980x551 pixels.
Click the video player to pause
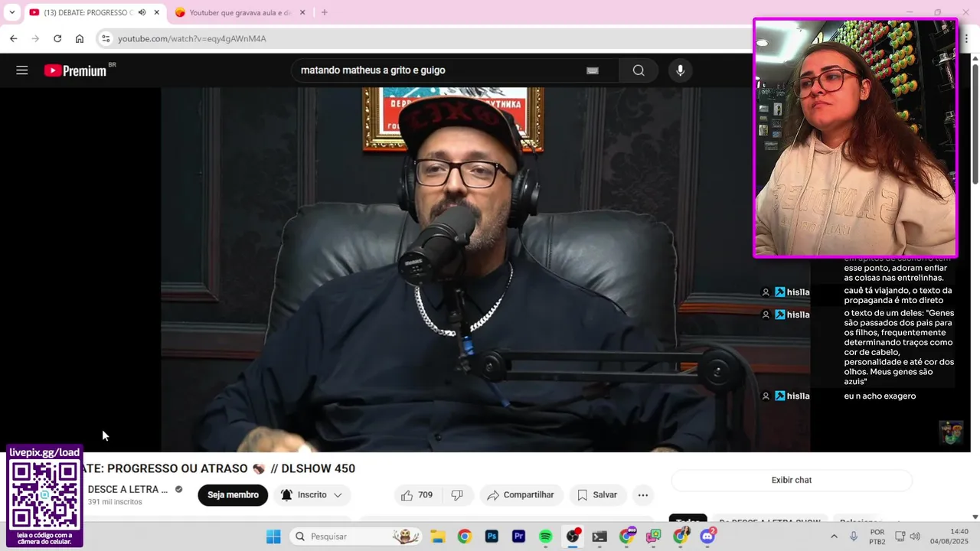click(485, 269)
